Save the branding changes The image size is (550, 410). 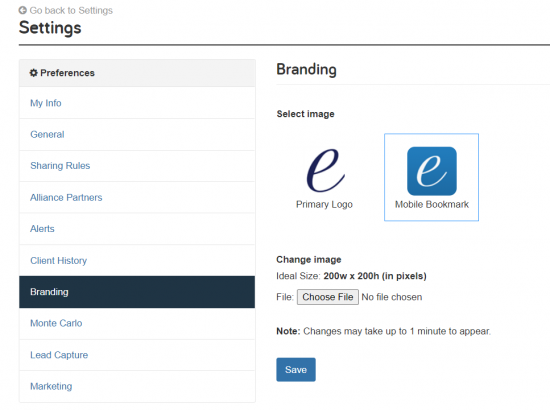[296, 370]
